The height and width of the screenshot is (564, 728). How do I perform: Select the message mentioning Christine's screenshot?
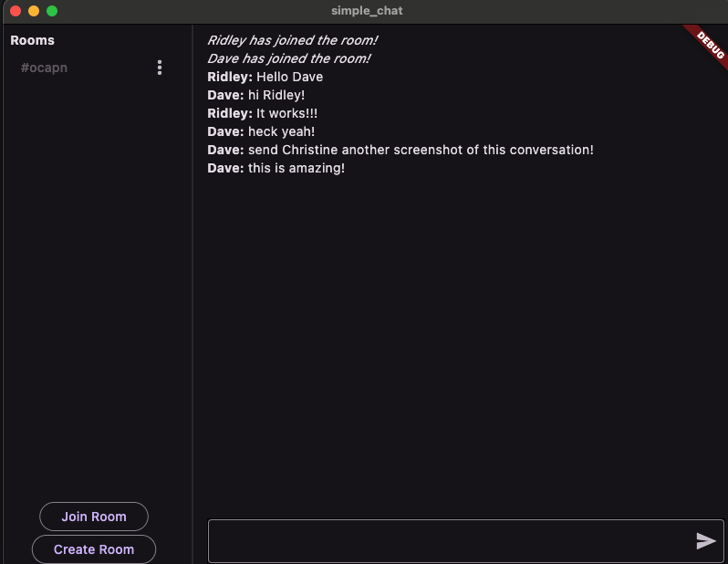[x=400, y=150]
